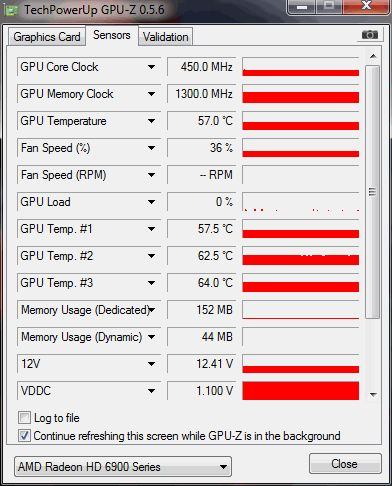Open the Validation tab
The height and width of the screenshot is (486, 392).
166,37
